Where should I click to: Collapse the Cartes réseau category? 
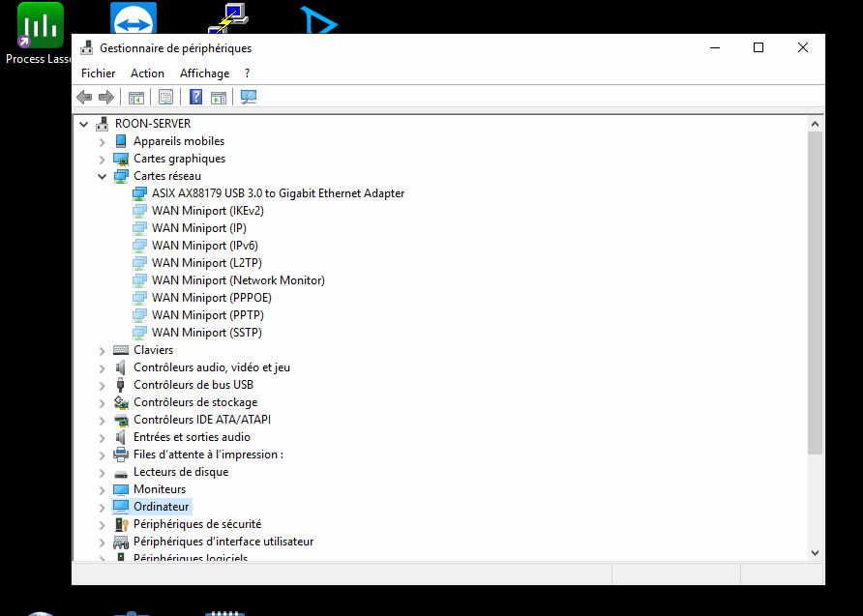tap(102, 177)
